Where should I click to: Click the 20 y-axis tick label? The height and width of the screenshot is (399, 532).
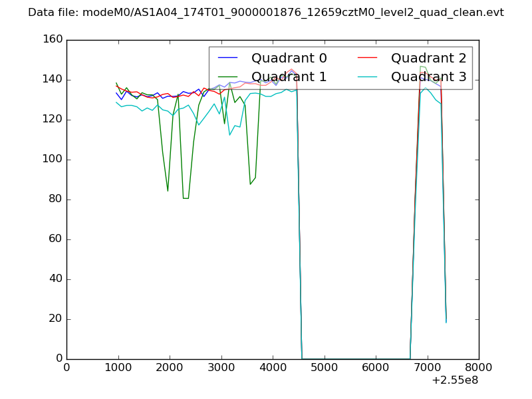tap(57, 319)
